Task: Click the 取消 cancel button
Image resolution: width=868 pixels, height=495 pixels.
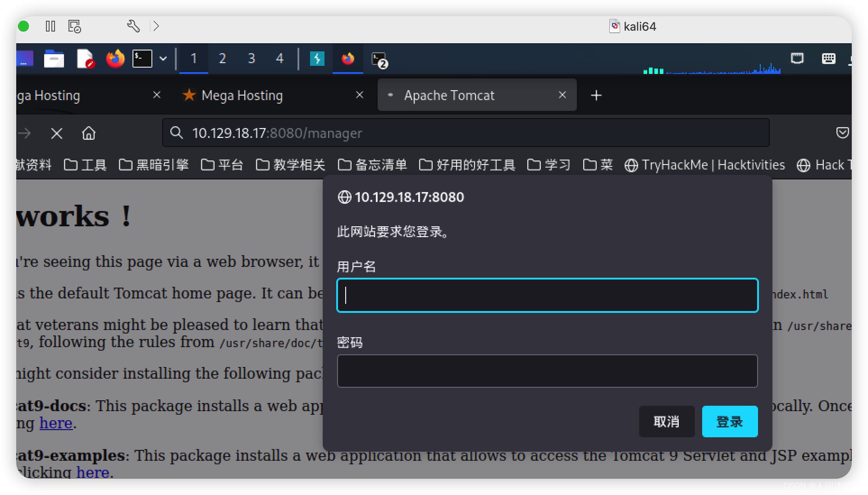Action: tap(667, 422)
